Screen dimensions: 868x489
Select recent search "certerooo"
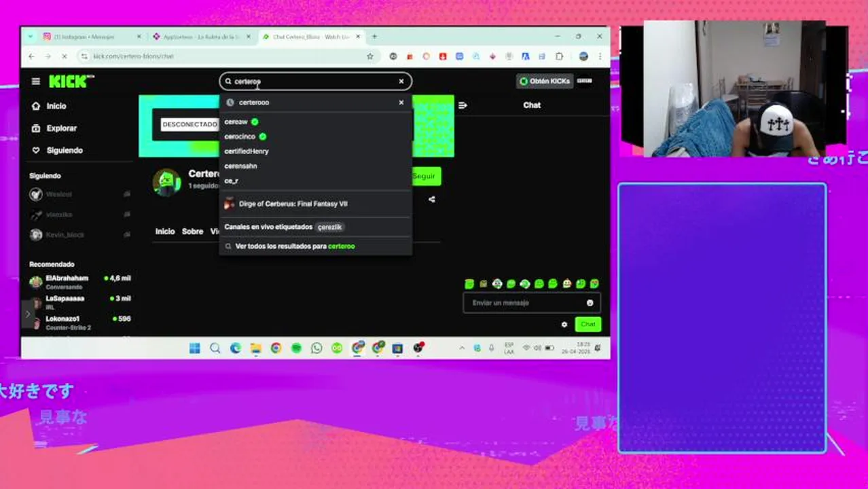click(254, 103)
